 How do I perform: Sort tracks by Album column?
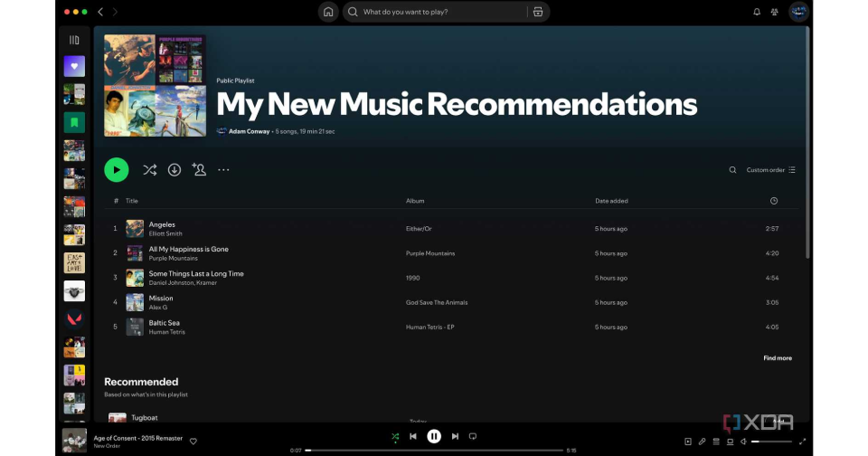[415, 201]
